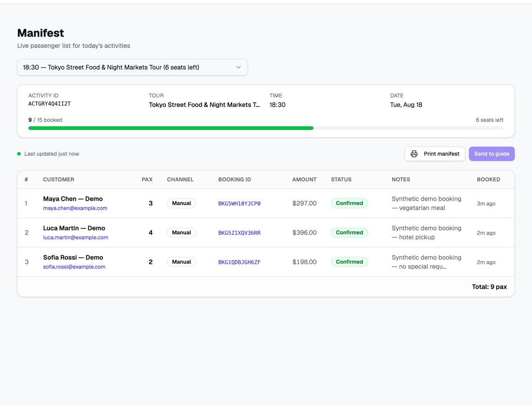The width and height of the screenshot is (532, 406).
Task: Click the 3m ago booked time
Action: click(486, 204)
